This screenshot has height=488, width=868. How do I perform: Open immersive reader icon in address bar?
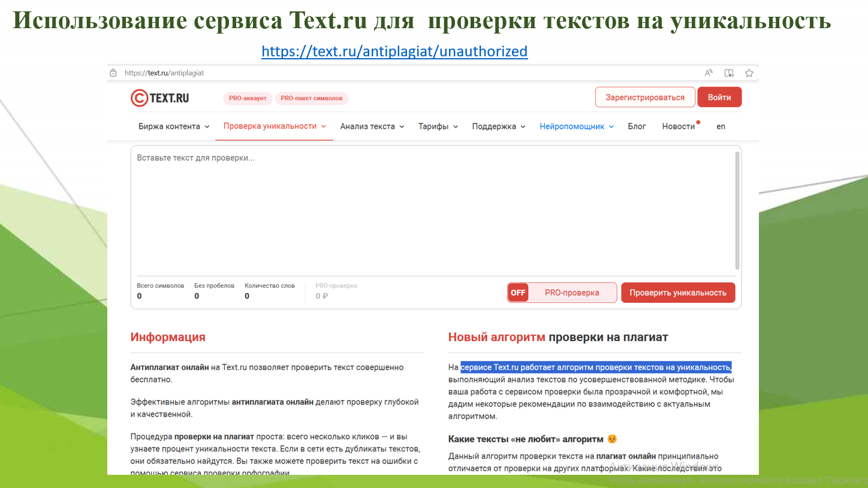[x=729, y=73]
